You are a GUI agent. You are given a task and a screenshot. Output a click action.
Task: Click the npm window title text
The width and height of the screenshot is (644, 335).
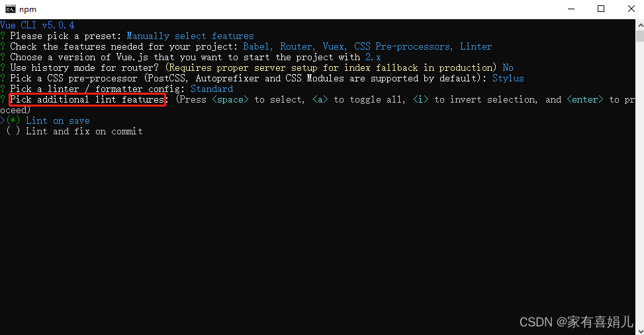click(x=28, y=9)
